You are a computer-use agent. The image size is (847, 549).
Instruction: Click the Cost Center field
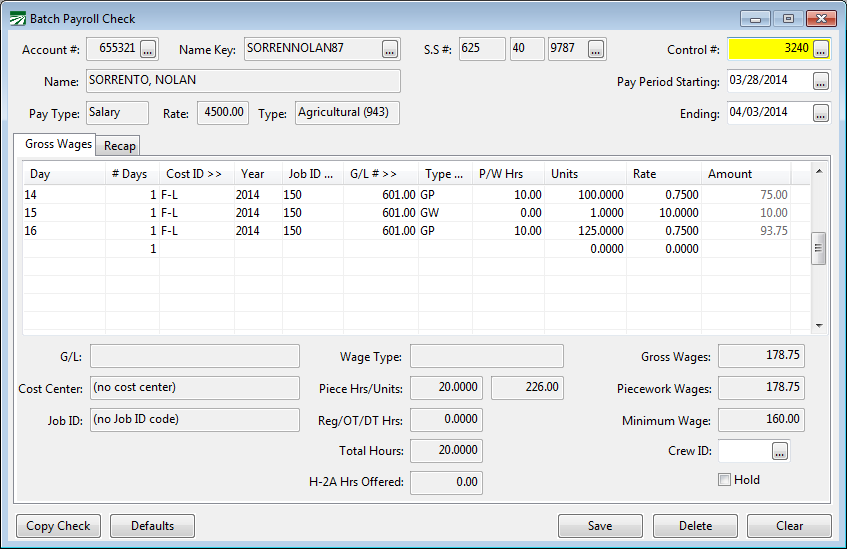point(194,387)
